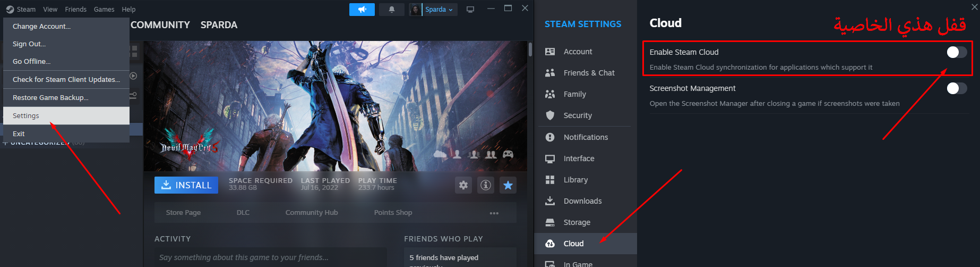Viewport: 980px width, 267px height.
Task: Open game settings gear icon
Action: (463, 185)
